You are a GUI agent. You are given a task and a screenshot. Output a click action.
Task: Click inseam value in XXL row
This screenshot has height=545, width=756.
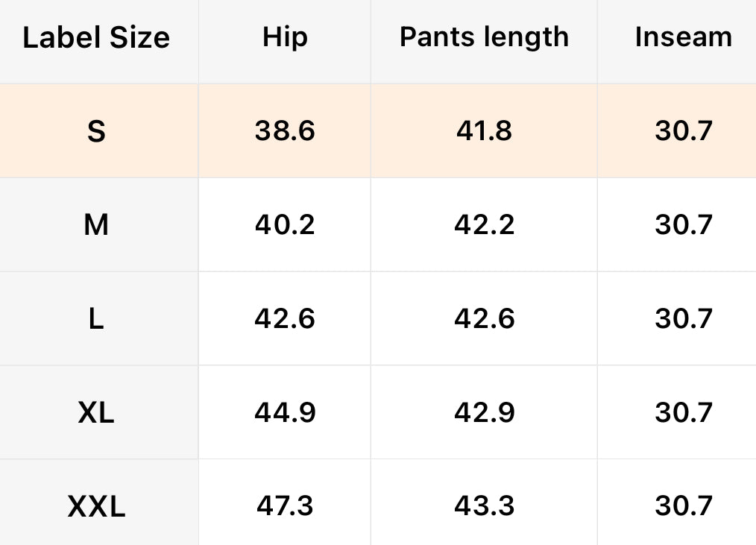point(684,506)
